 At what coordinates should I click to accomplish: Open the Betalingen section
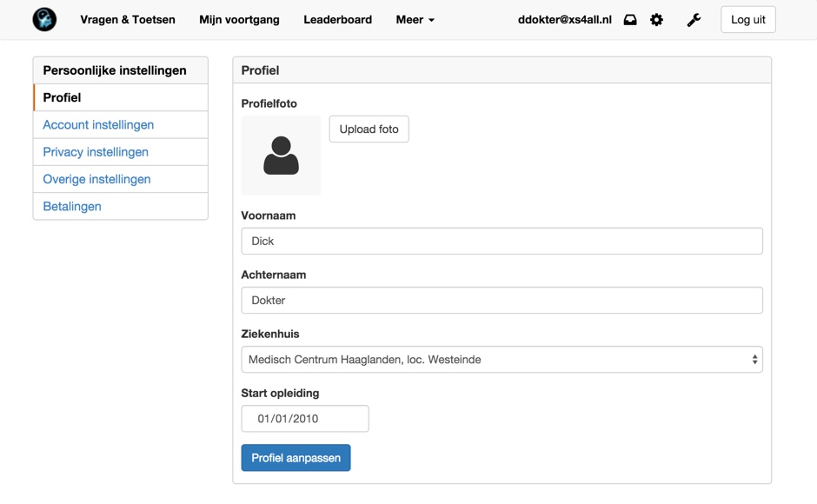pyautogui.click(x=72, y=206)
